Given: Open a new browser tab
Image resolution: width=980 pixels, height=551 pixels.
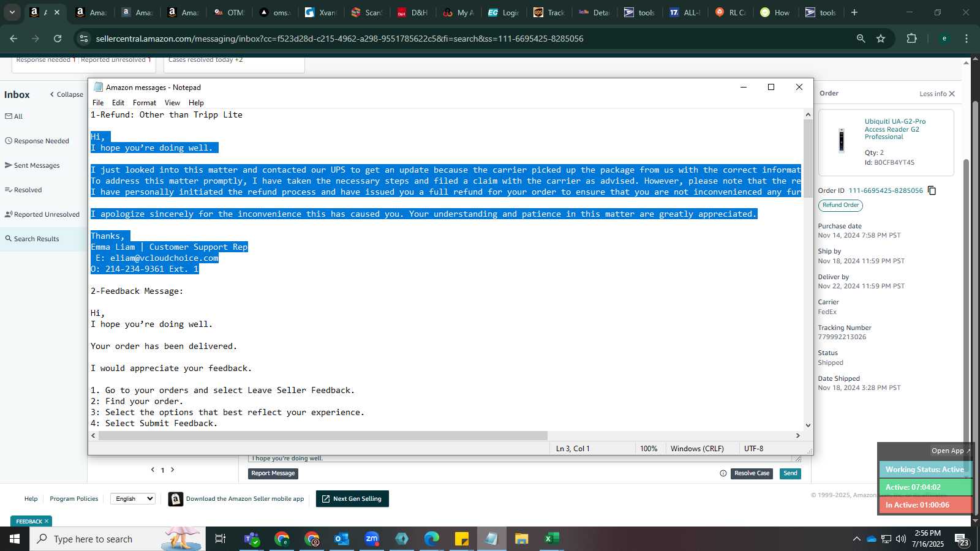Looking at the screenshot, I should tap(854, 12).
